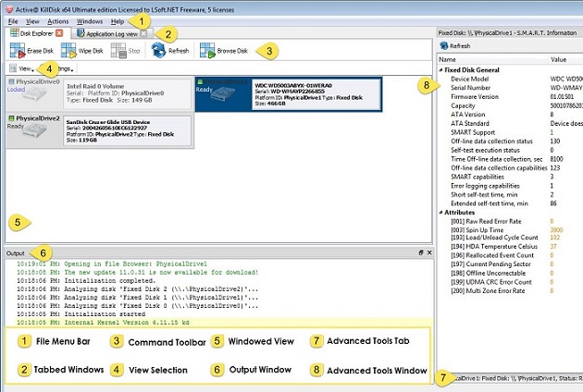Screen dimensions: 583x392
Task: Select the Error logging capabilities row
Action: [x=510, y=186]
